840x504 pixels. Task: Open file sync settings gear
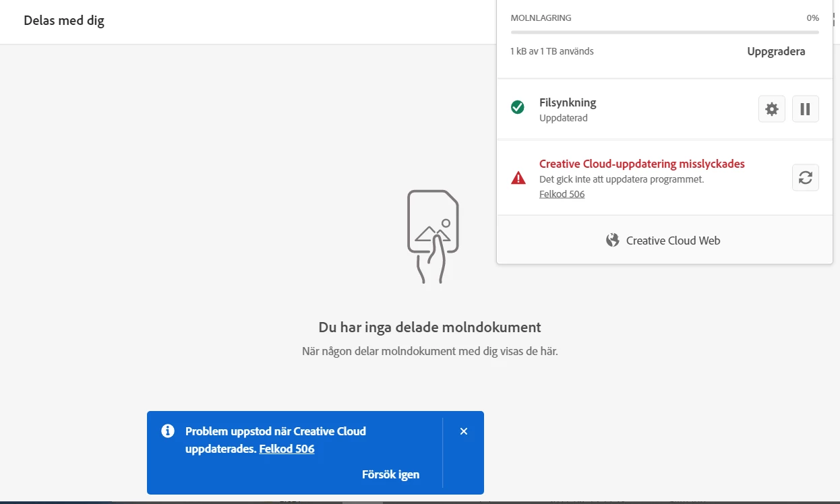click(772, 108)
